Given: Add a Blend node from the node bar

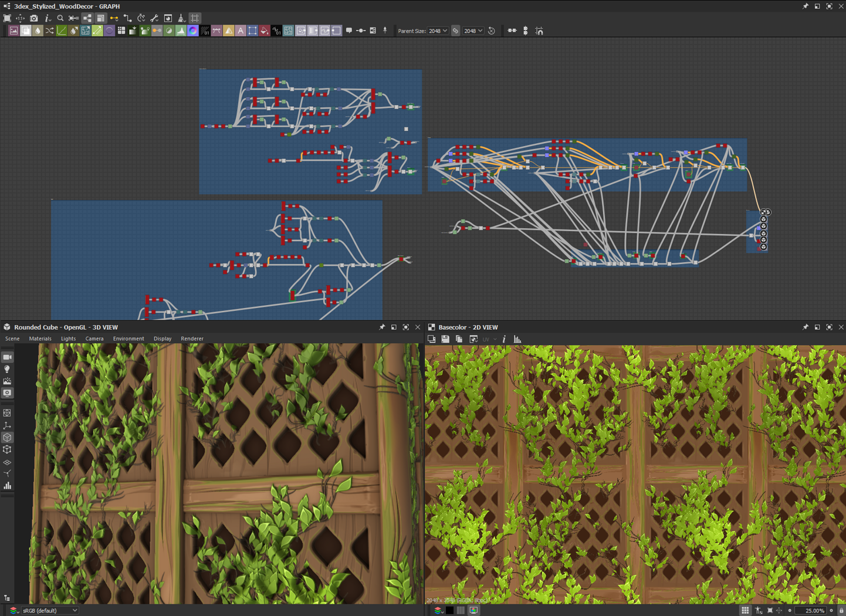Looking at the screenshot, I should [26, 31].
